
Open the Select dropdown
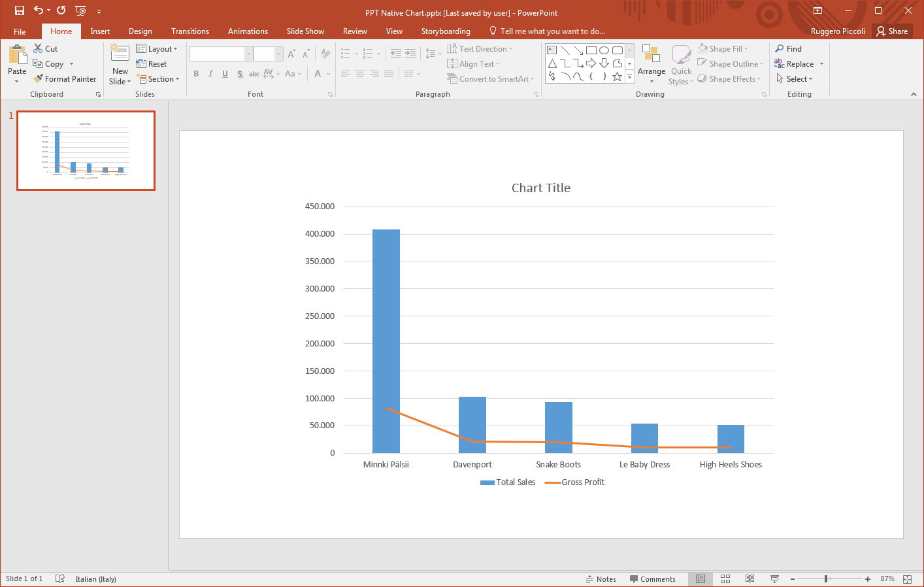(x=795, y=79)
